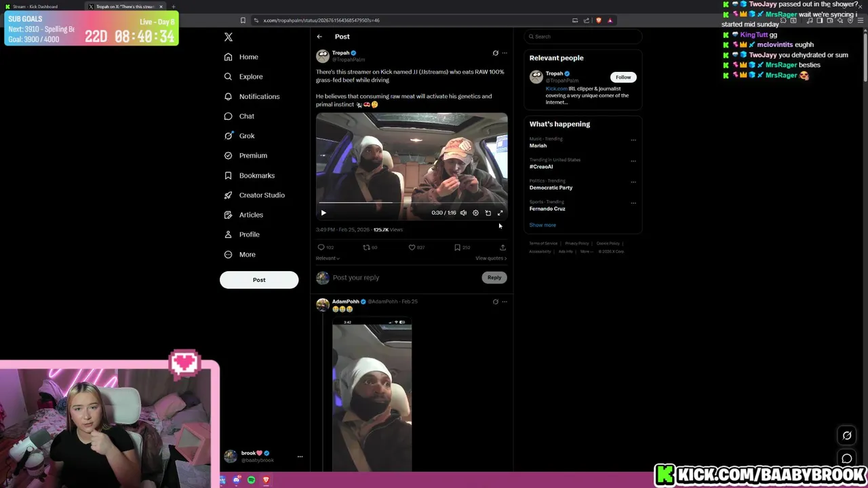Click the X logo in sidebar
868x488 pixels.
[x=229, y=37]
